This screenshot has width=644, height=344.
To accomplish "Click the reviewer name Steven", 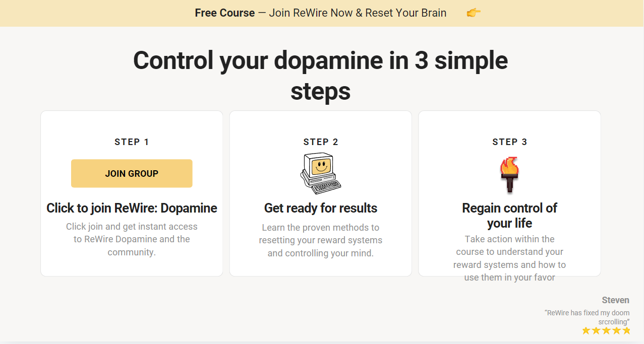I will point(615,300).
